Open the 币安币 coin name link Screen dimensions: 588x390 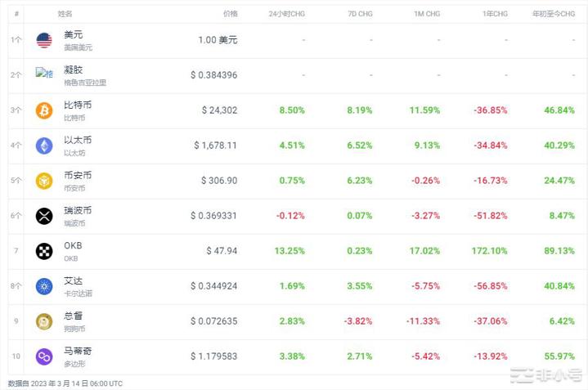[x=78, y=175]
